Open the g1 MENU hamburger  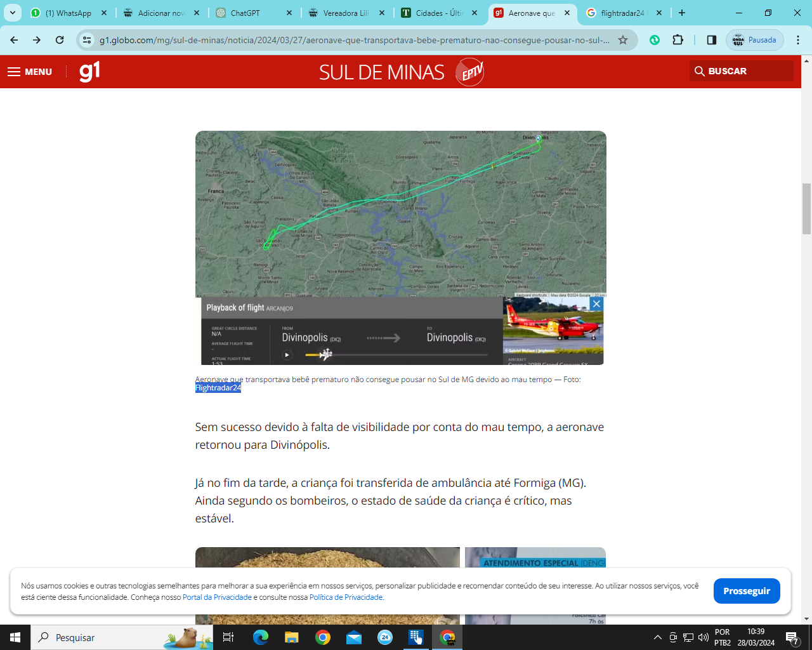[30, 72]
